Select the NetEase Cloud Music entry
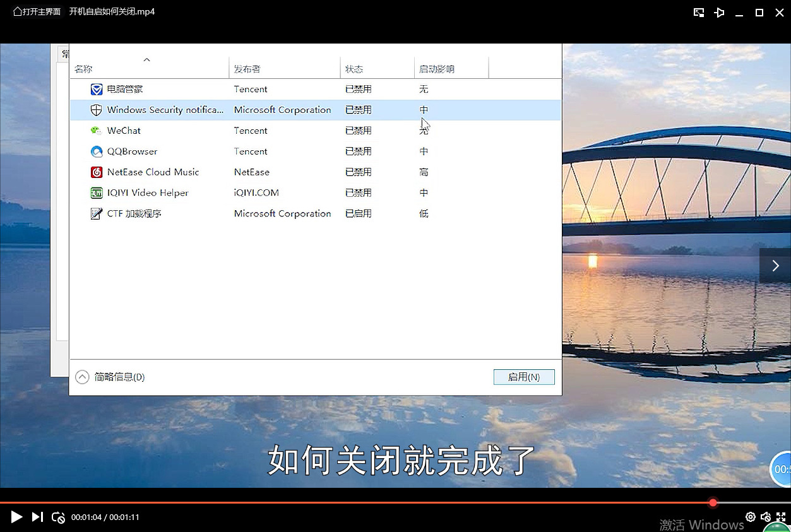Screen dimensions: 791x532 tap(315, 172)
